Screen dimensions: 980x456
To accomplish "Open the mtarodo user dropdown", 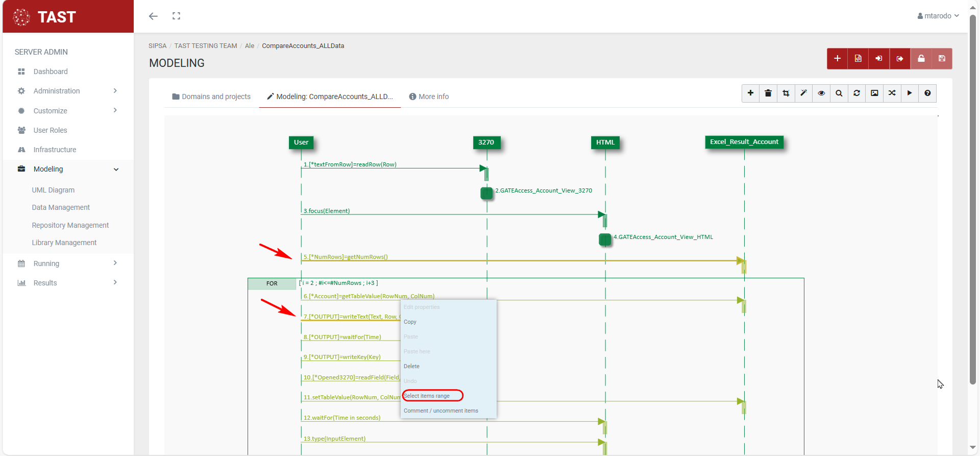I will [938, 16].
